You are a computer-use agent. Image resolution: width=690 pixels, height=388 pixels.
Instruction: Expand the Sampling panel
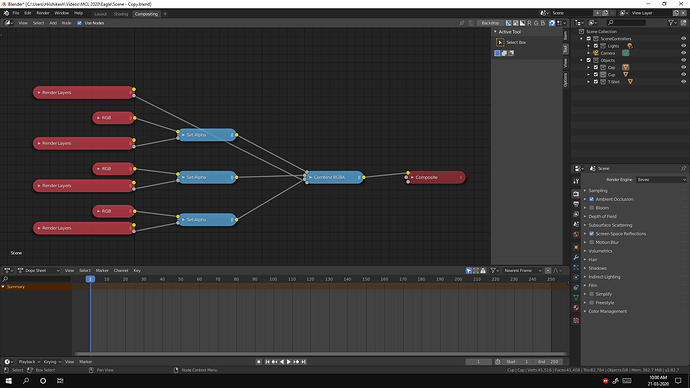click(598, 190)
